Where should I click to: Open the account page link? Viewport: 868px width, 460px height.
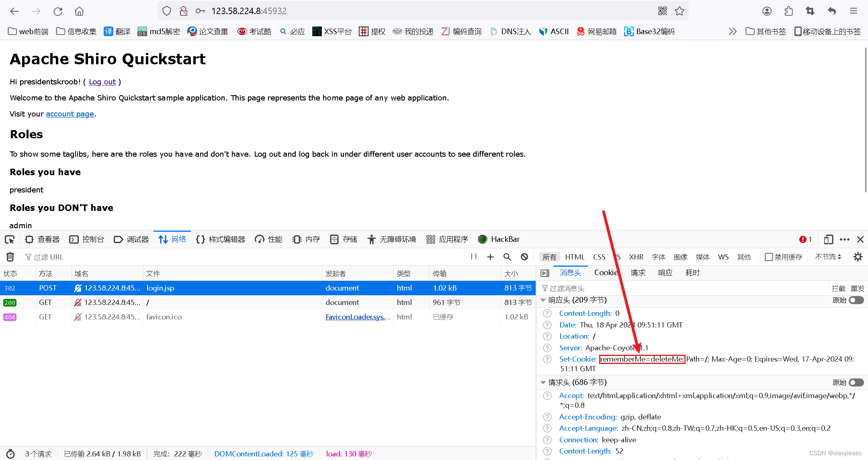[x=70, y=114]
